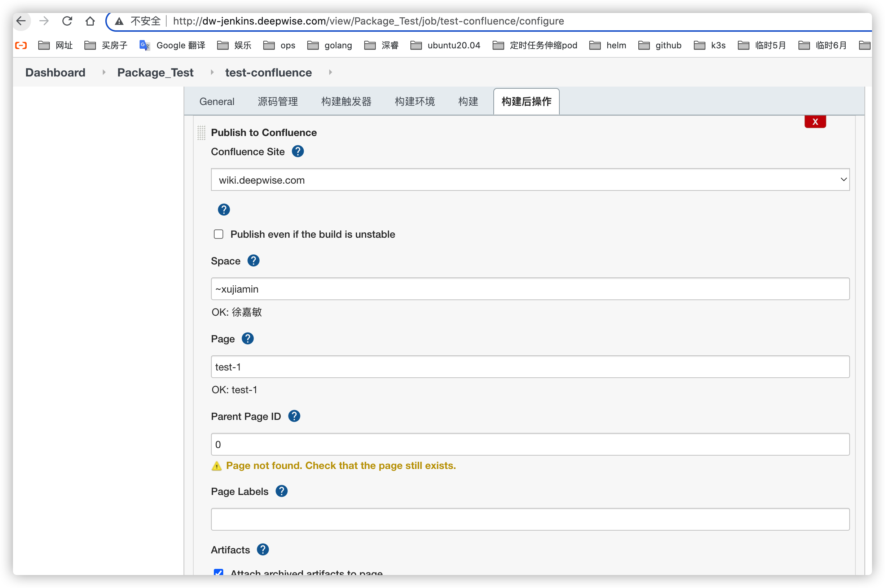The width and height of the screenshot is (885, 588).
Task: Expand breadcrumb arrow after test-confluence
Action: tap(330, 72)
